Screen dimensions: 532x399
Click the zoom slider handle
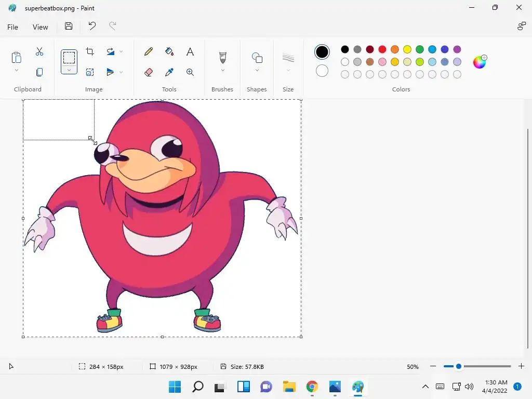(x=459, y=366)
